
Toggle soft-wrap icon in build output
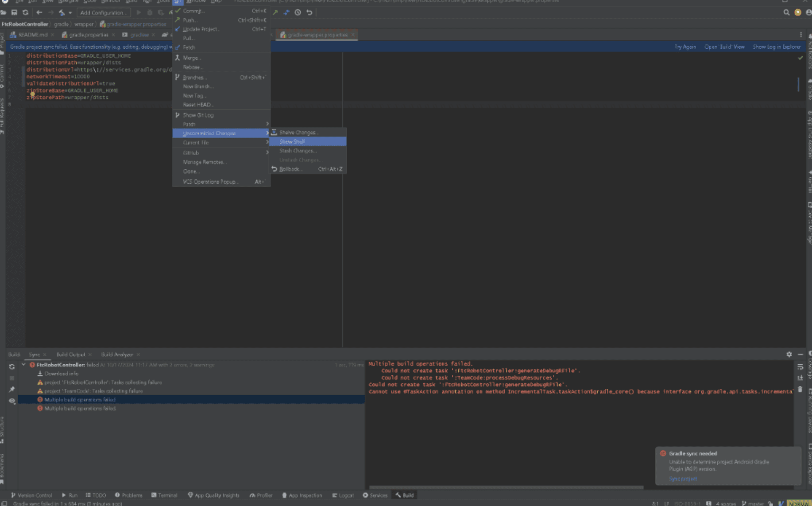point(800,367)
